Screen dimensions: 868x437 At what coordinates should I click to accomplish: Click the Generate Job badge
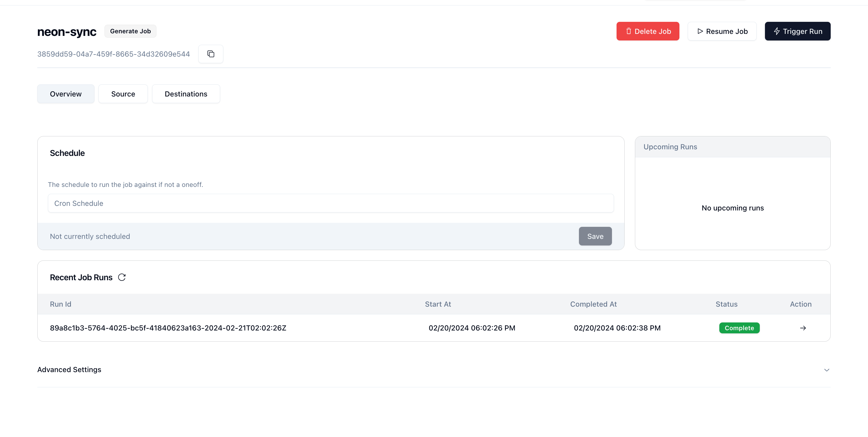point(130,31)
